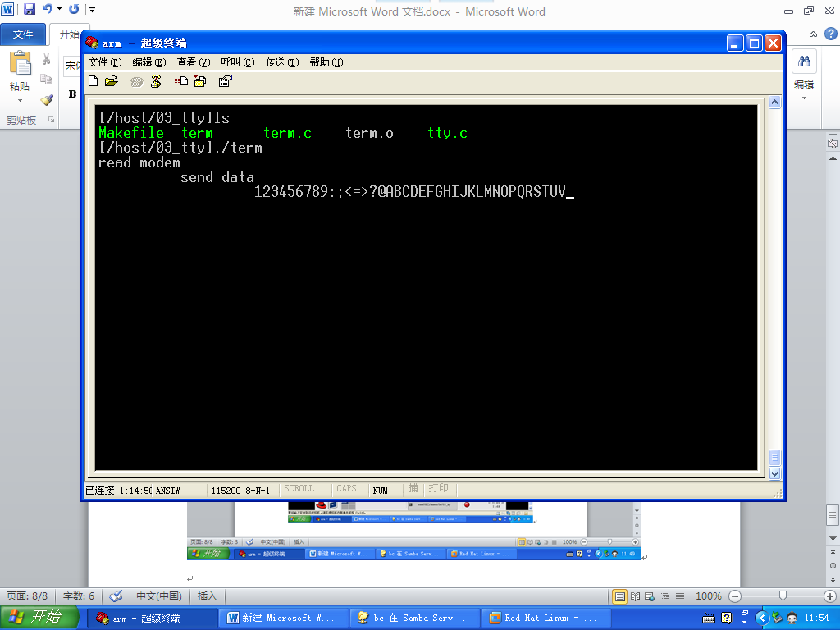Expand the Paste dropdown arrow
This screenshot has height=630, width=840.
(x=20, y=101)
